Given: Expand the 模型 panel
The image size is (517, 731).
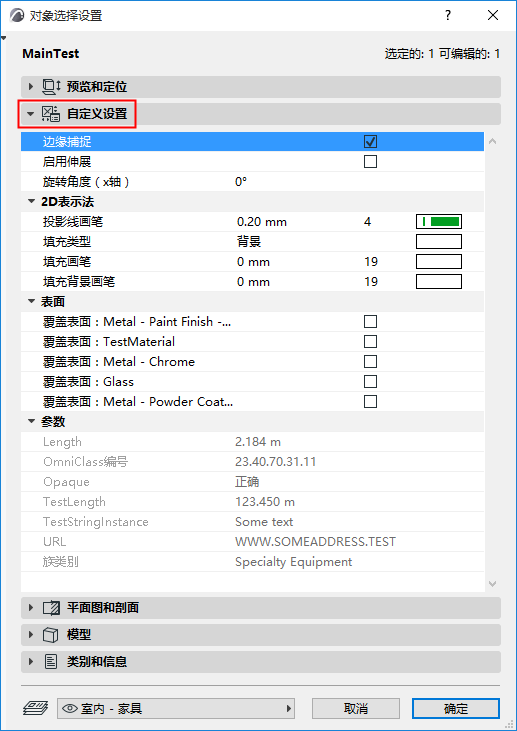Looking at the screenshot, I should pos(31,634).
